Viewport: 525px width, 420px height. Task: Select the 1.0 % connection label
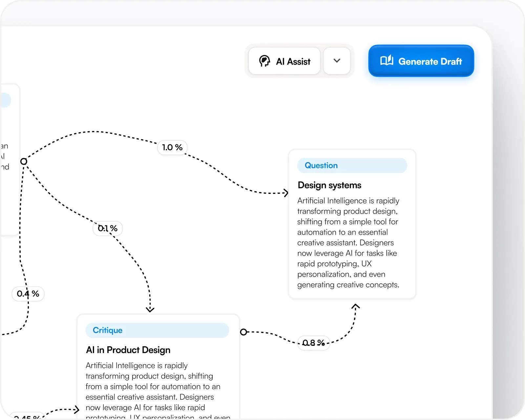pos(172,147)
